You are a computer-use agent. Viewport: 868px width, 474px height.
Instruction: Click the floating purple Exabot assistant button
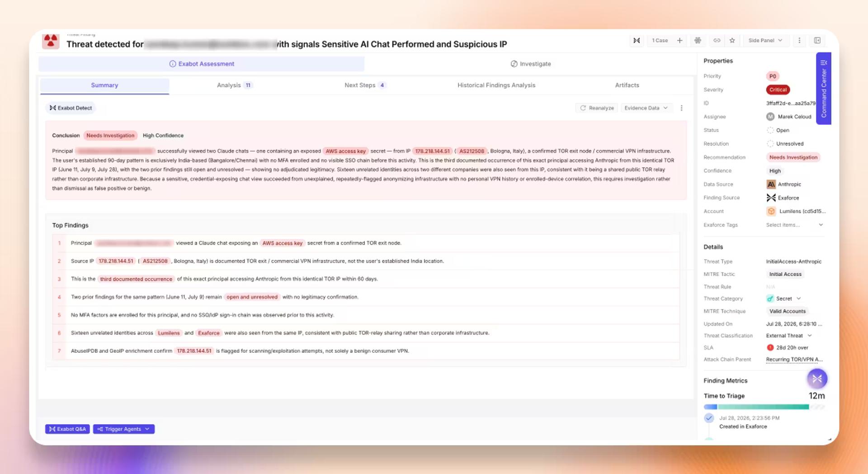pyautogui.click(x=817, y=379)
